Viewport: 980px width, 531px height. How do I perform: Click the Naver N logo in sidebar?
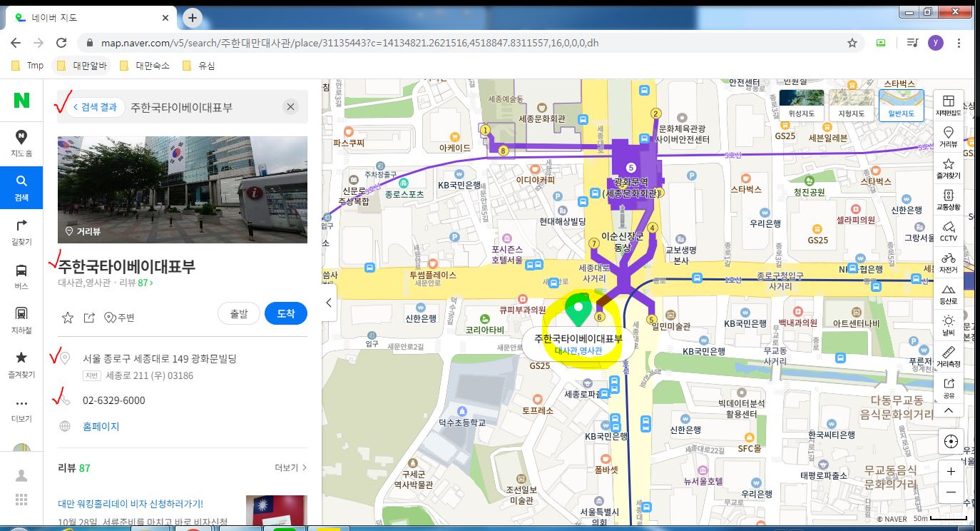(x=21, y=101)
